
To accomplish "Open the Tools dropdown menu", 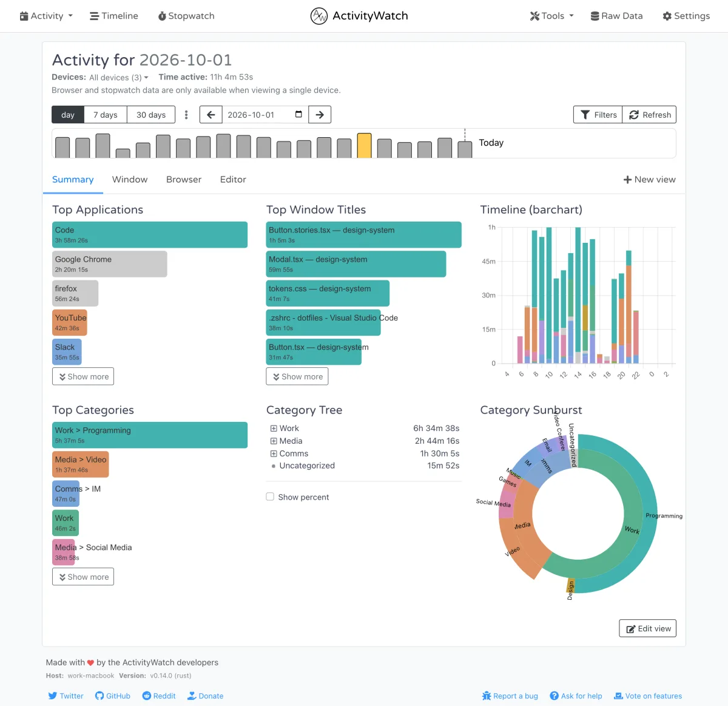I will click(x=551, y=16).
